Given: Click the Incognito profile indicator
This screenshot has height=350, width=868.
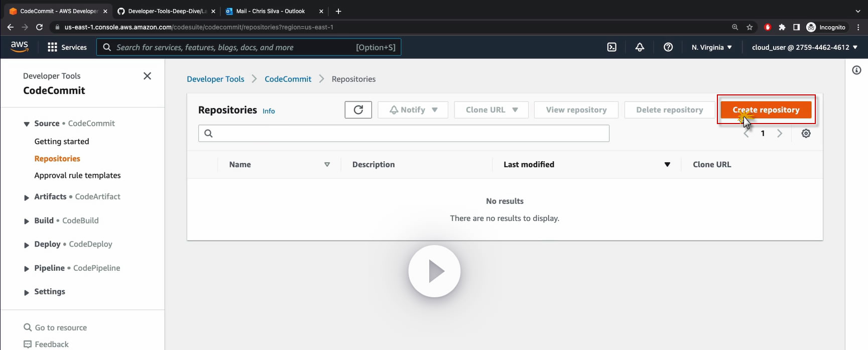Looking at the screenshot, I should [826, 27].
